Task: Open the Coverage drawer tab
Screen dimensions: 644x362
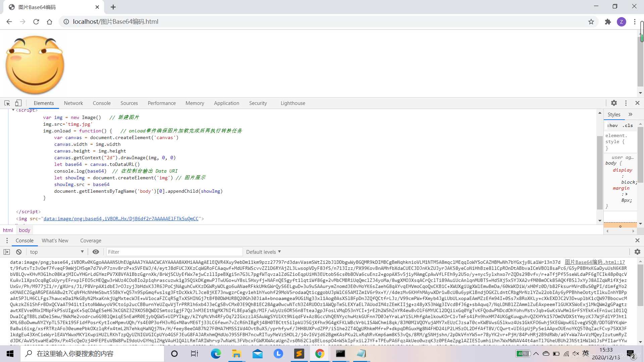Action: [91, 241]
